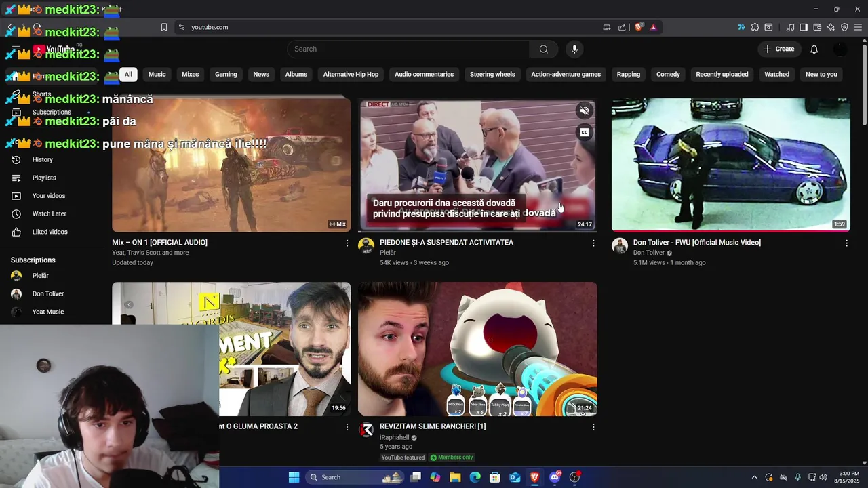Image resolution: width=868 pixels, height=488 pixels.
Task: Select the All filter chip
Action: pos(128,75)
